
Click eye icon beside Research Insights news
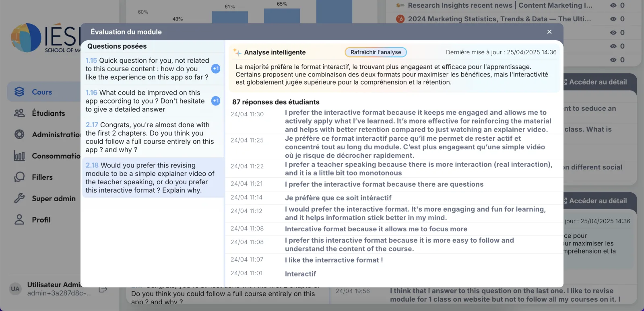pos(613,5)
